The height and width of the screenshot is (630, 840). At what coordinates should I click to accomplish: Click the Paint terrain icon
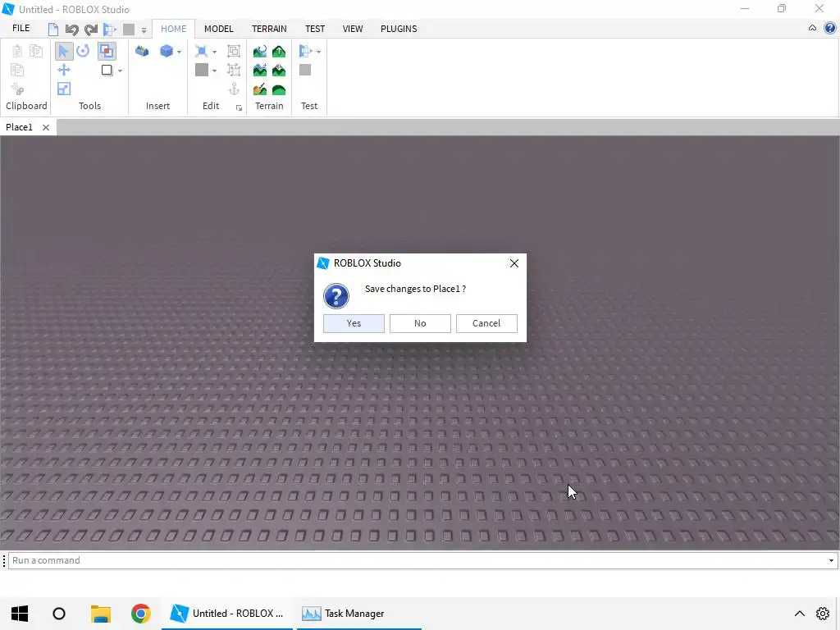point(260,89)
